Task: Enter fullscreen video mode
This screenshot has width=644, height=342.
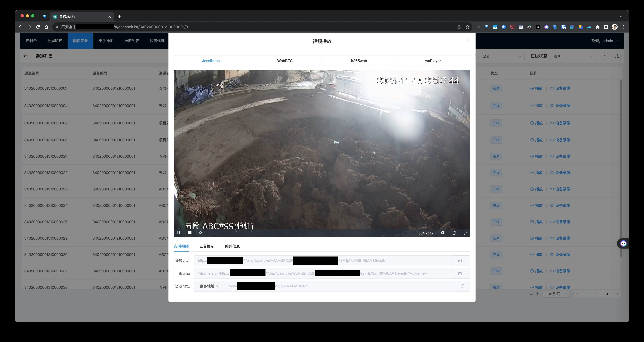Action: [x=465, y=233]
